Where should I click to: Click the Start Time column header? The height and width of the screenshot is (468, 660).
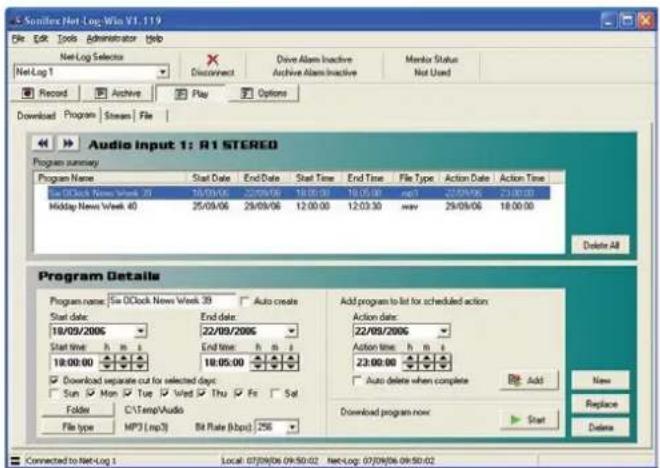(316, 178)
